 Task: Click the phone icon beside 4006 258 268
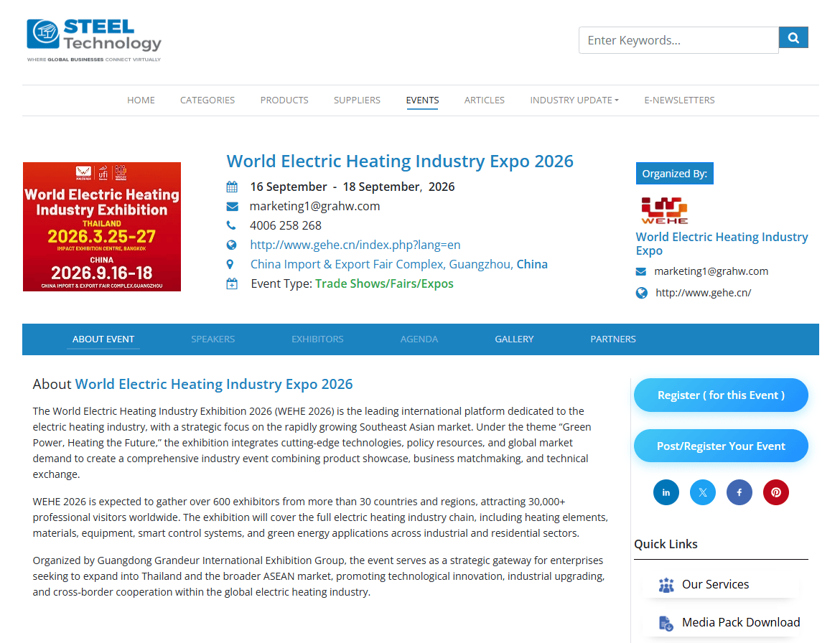coord(231,225)
